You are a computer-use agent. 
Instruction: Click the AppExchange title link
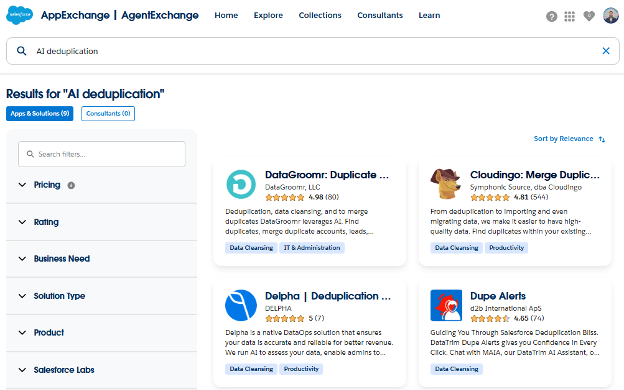(x=75, y=15)
